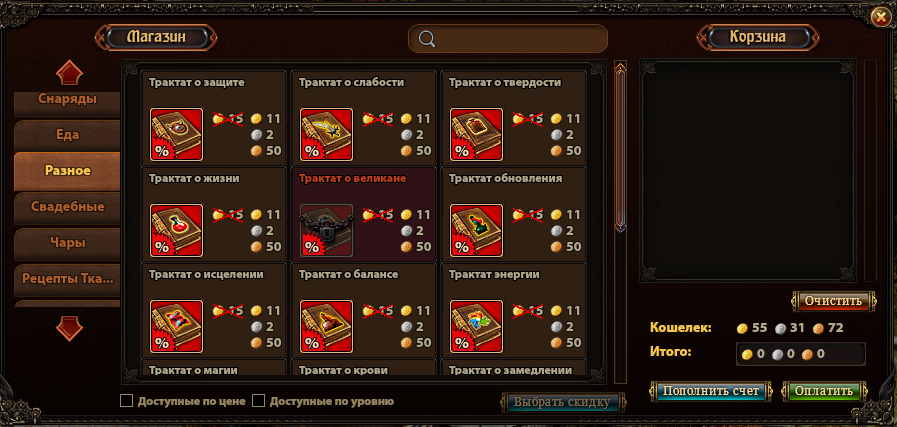Select the Трактат о слабости book icon
Image resolution: width=897 pixels, height=427 pixels.
click(x=326, y=135)
